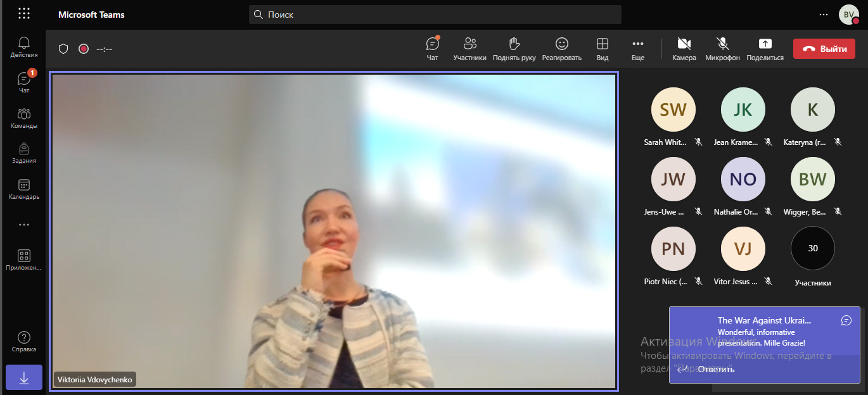868x395 pixels.
Task: Open Действия activity feed in sidebar
Action: click(24, 47)
